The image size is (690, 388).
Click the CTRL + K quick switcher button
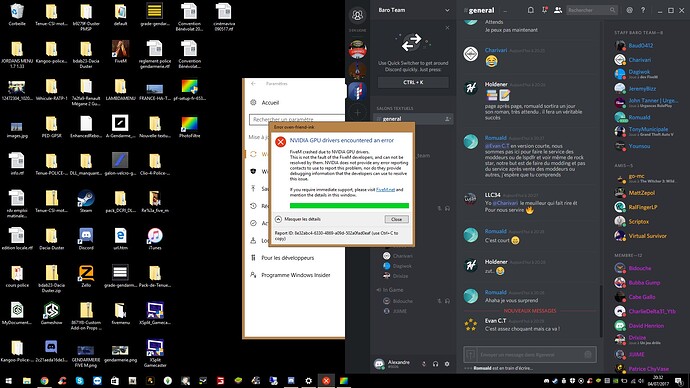413,82
